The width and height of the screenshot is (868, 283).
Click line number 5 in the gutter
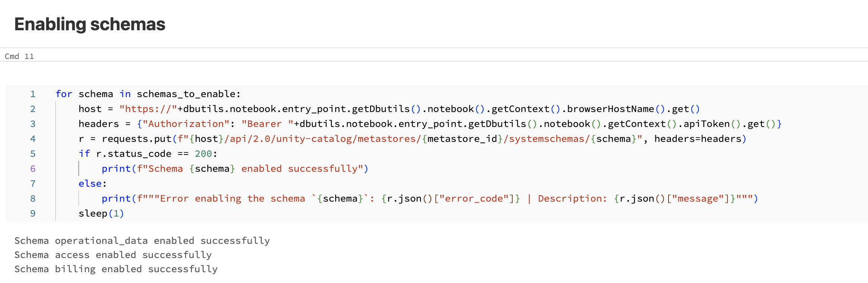coord(33,154)
